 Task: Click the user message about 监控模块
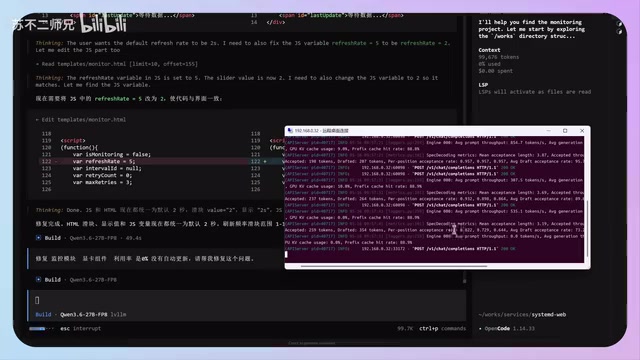click(x=144, y=258)
